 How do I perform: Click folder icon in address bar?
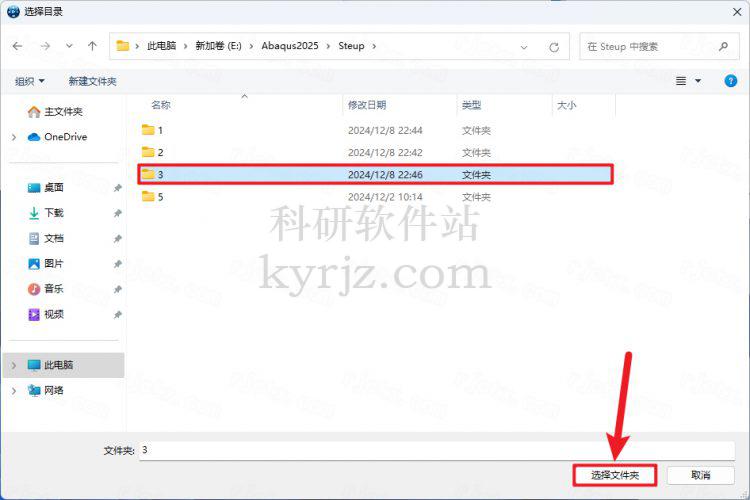tap(123, 46)
